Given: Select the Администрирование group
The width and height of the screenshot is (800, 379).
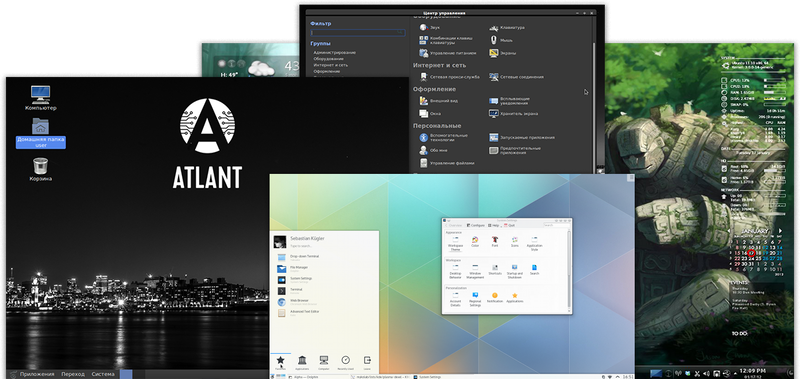Looking at the screenshot, I should 335,53.
